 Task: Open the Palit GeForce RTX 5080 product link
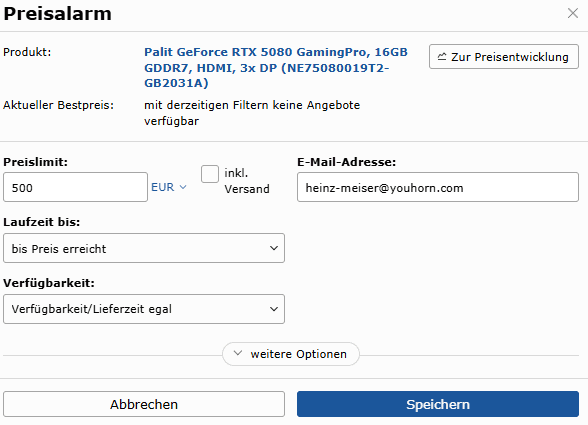pos(276,68)
